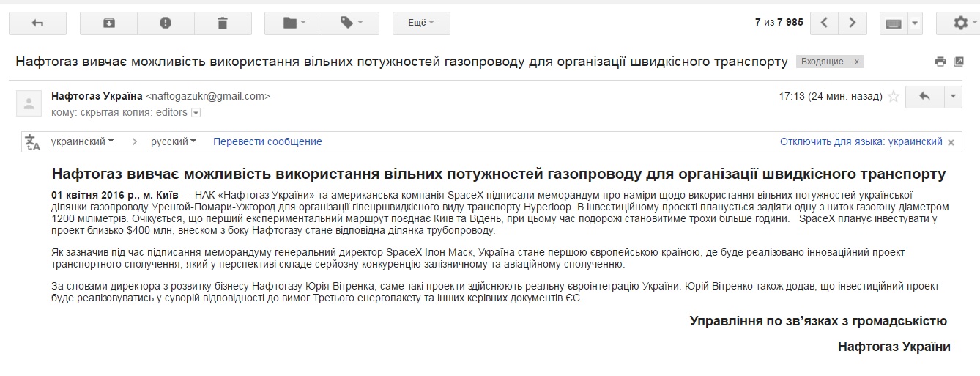Viewport: 980px width, 376px height.
Task: Star the Нафтогаз email
Action: (893, 96)
